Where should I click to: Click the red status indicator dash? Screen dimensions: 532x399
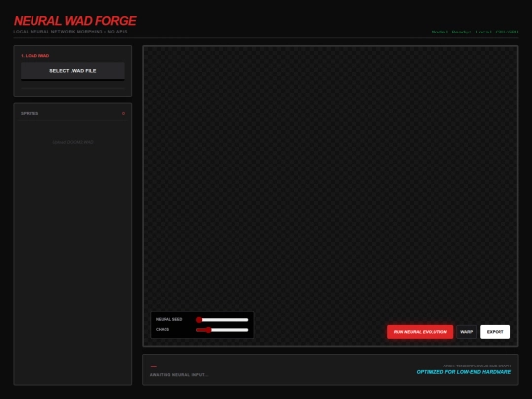tap(154, 366)
